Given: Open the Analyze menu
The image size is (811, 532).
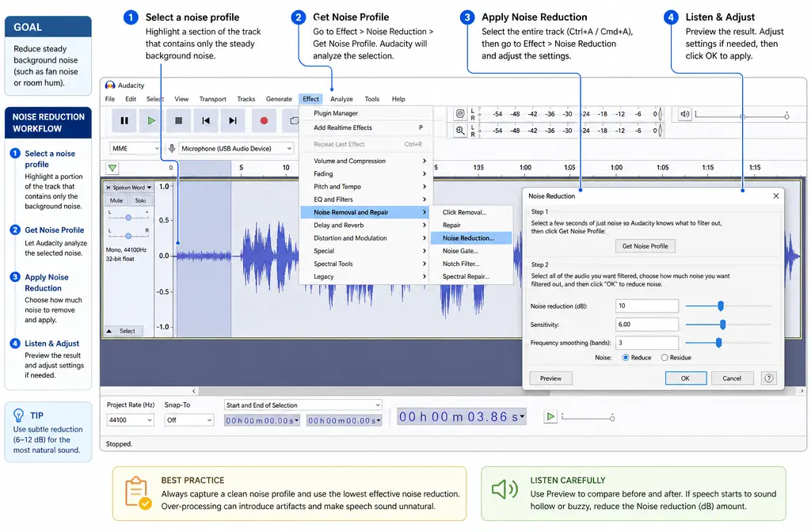Looking at the screenshot, I should pos(341,99).
